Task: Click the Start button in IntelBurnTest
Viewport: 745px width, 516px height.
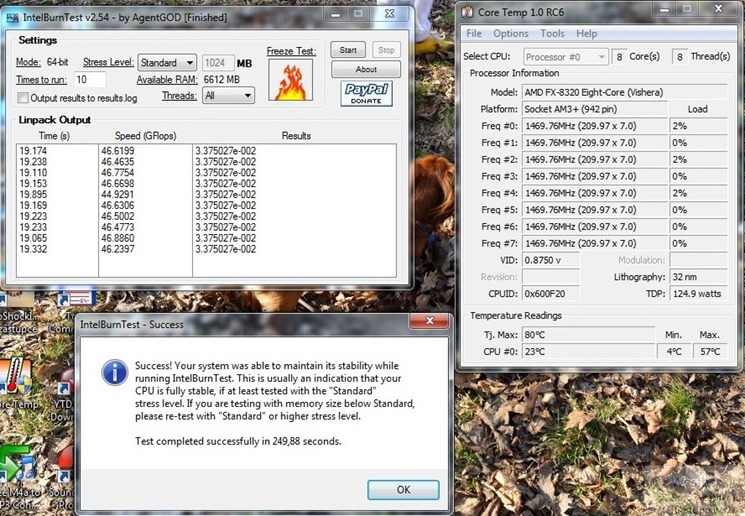Action: (348, 50)
